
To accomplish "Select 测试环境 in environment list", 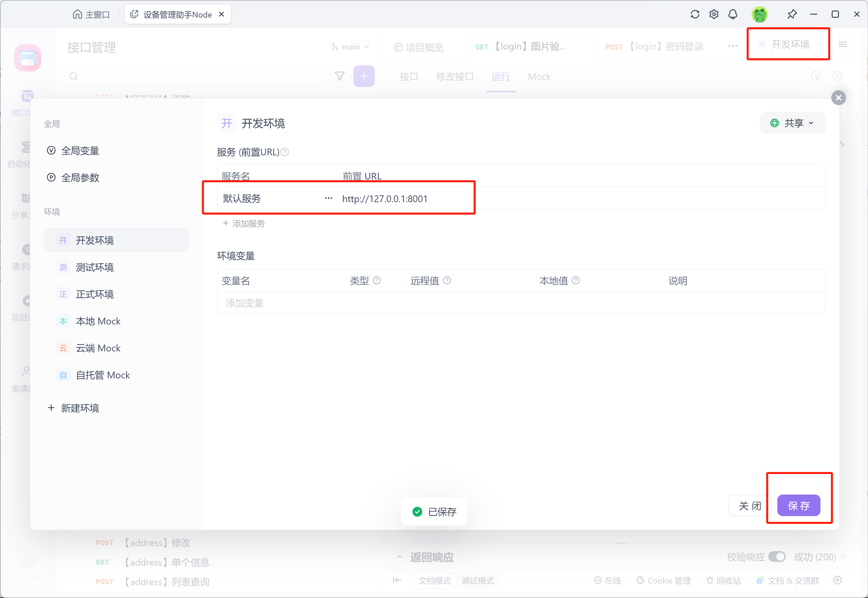I will point(95,267).
